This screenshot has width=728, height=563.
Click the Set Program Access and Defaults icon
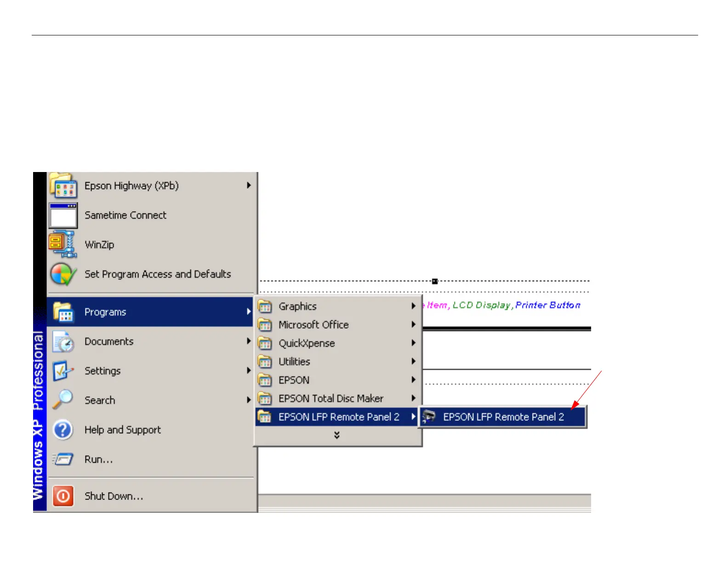(63, 274)
